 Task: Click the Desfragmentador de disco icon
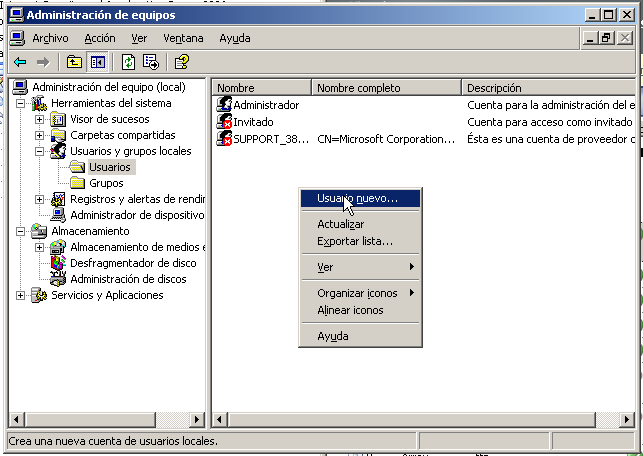(x=58, y=263)
